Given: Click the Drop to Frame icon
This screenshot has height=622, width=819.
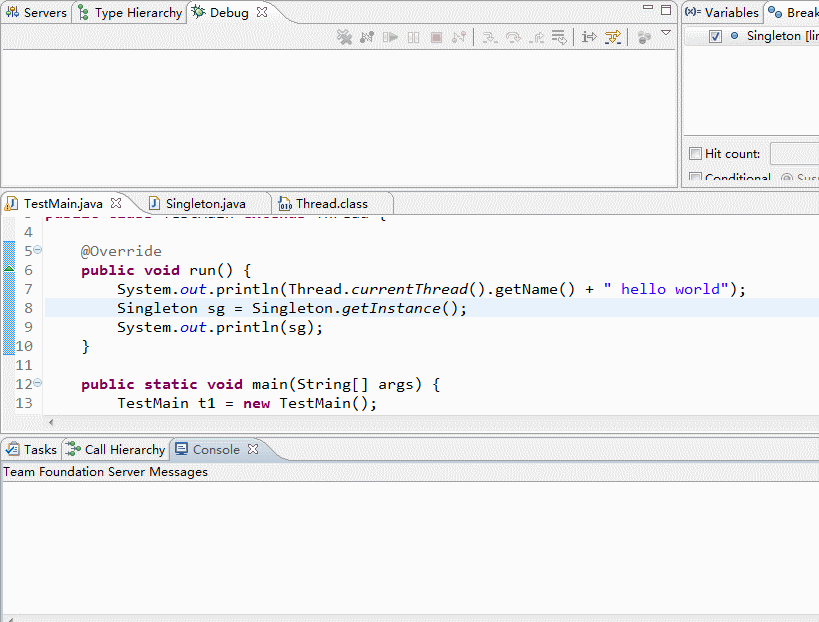Looking at the screenshot, I should [x=559, y=37].
